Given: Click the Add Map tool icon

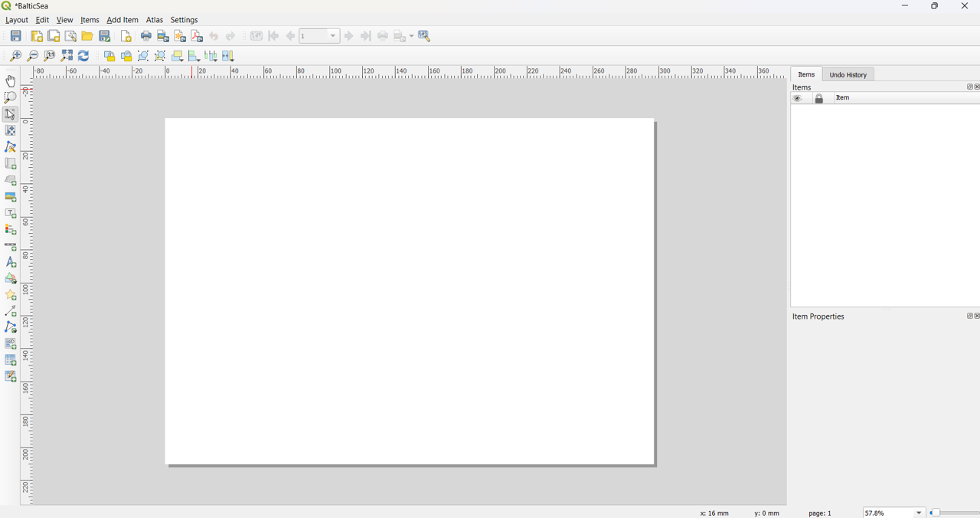Looking at the screenshot, I should (x=11, y=164).
